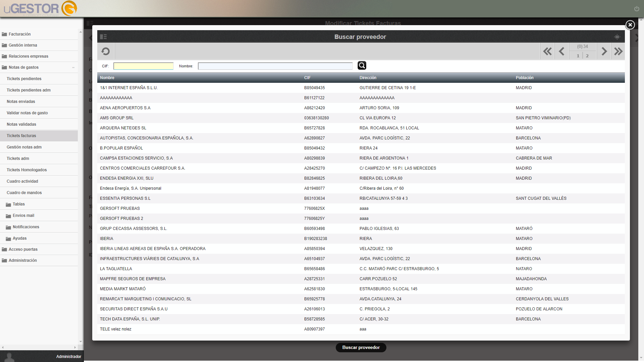The width and height of the screenshot is (644, 362).
Task: Open Gestión notas adm menu item
Action: point(39,147)
